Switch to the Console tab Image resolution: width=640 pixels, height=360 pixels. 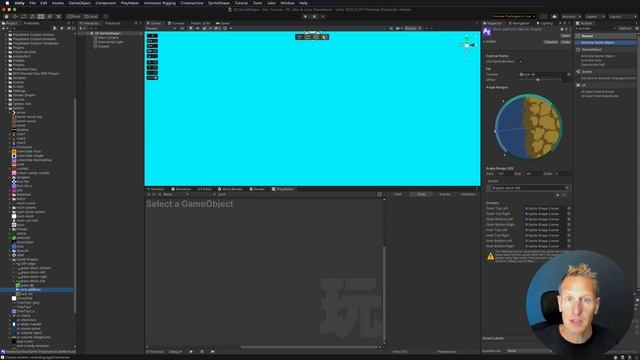pos(176,23)
